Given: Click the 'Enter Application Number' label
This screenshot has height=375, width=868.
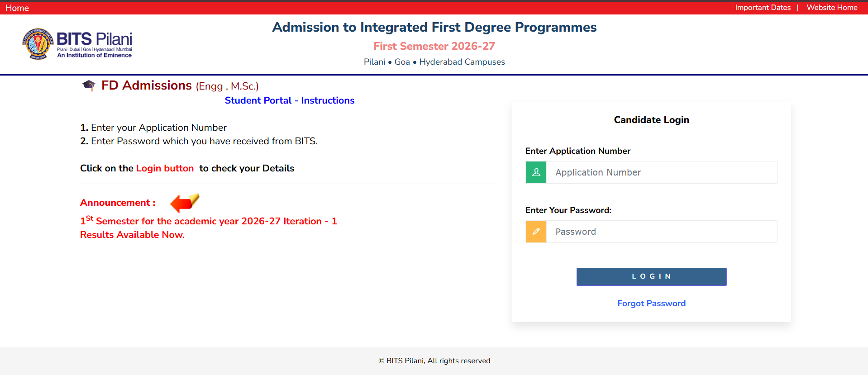Looking at the screenshot, I should pos(577,151).
